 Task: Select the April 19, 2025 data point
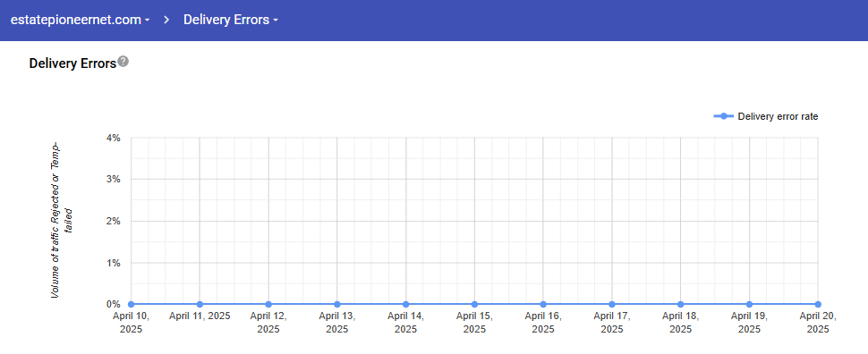tap(750, 304)
